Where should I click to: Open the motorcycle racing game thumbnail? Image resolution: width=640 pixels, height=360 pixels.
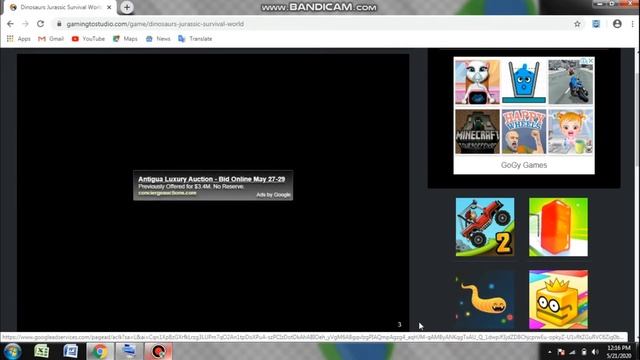click(571, 82)
